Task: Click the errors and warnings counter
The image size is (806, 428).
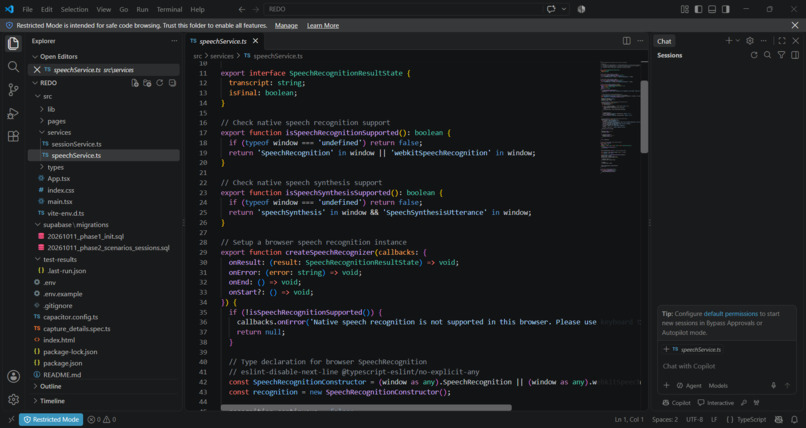Action: pyautogui.click(x=102, y=420)
